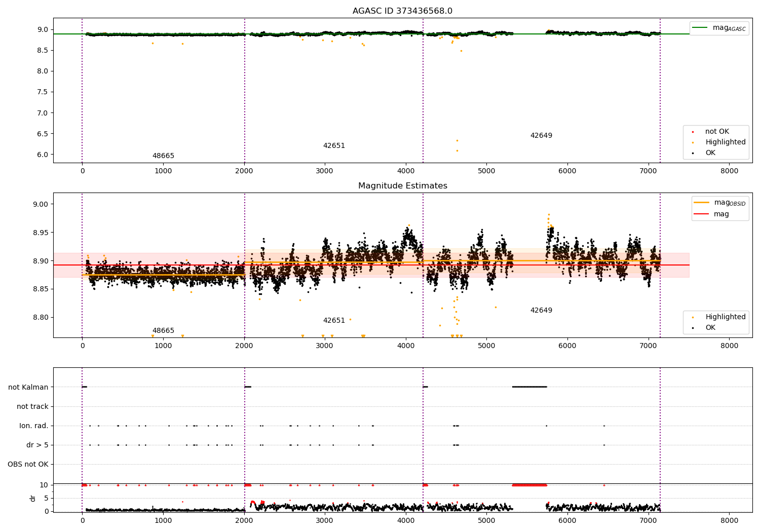This screenshot has height=532, width=760.
Task: Click the title 'AGASC ID 373436568.0'
Action: [402, 11]
